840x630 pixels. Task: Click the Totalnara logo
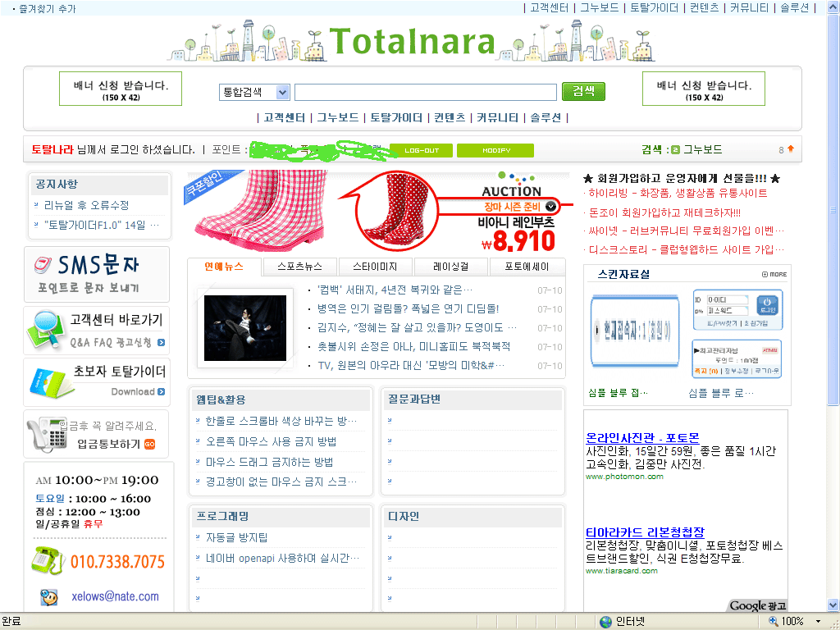point(412,41)
